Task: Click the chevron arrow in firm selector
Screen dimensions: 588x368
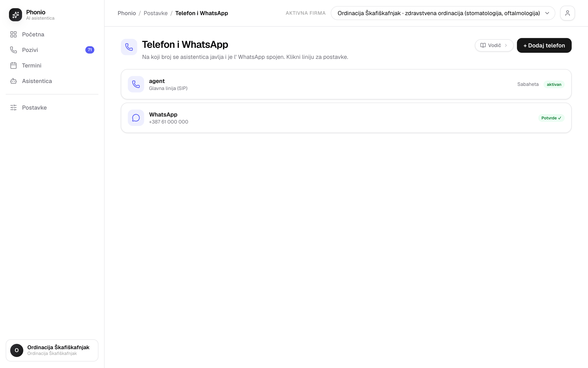Action: [x=547, y=13]
